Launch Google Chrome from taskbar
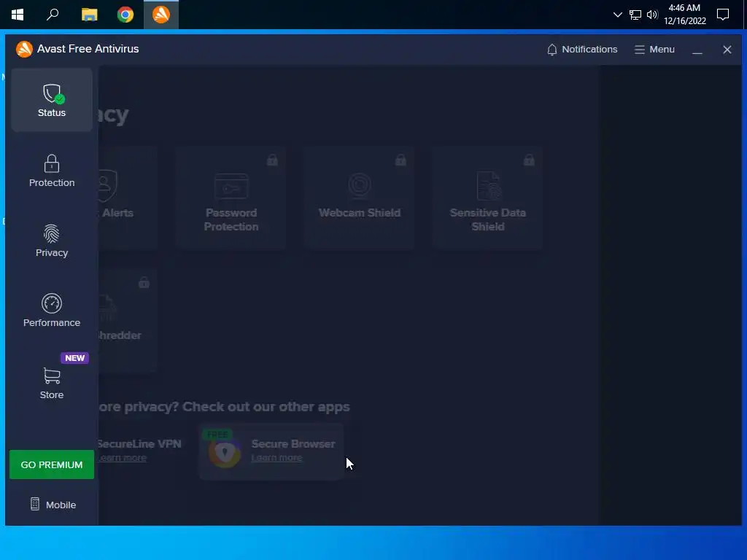Screen dimensions: 747x560 pyautogui.click(x=125, y=15)
